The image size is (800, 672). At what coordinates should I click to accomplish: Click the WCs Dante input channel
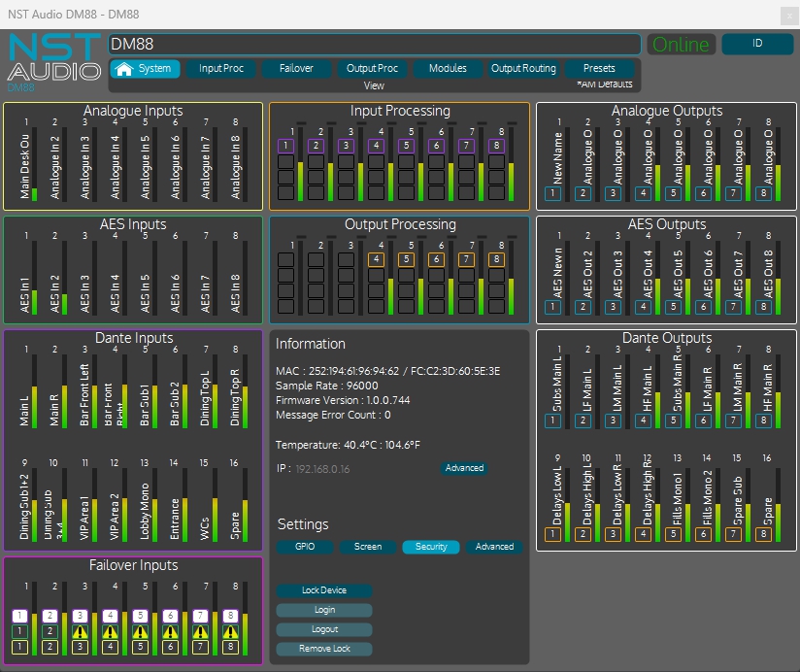click(205, 528)
